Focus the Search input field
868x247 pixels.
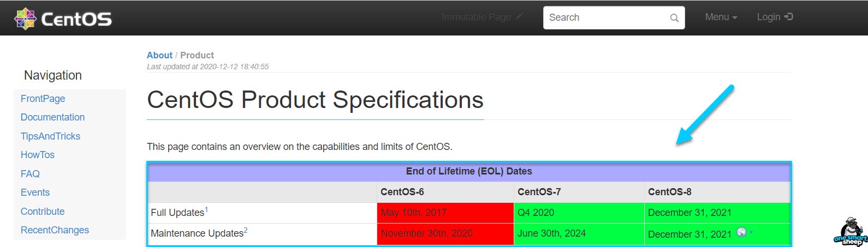pos(614,17)
